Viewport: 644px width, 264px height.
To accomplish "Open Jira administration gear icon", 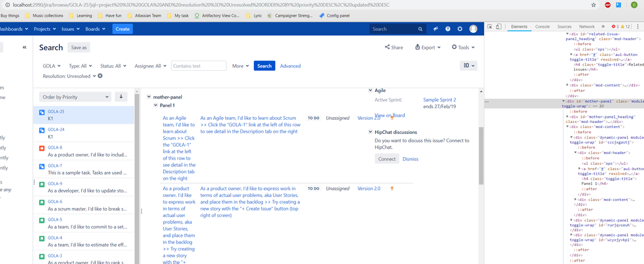I will point(460,29).
